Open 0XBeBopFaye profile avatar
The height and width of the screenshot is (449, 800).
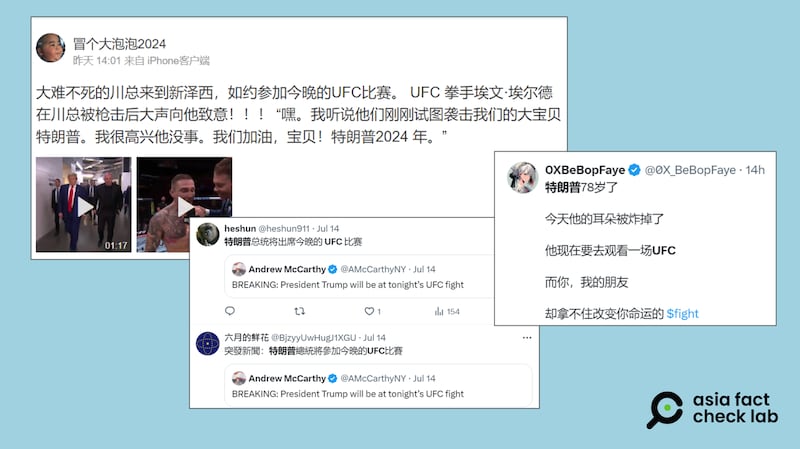tap(522, 178)
